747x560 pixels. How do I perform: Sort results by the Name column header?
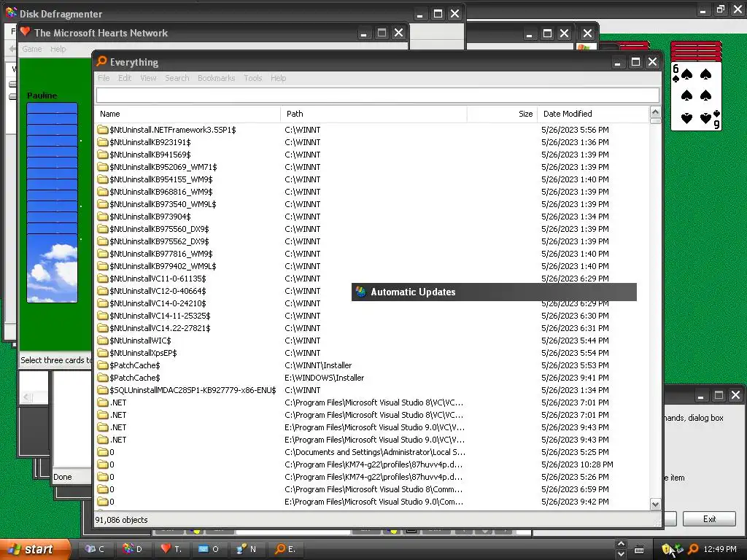[187, 114]
